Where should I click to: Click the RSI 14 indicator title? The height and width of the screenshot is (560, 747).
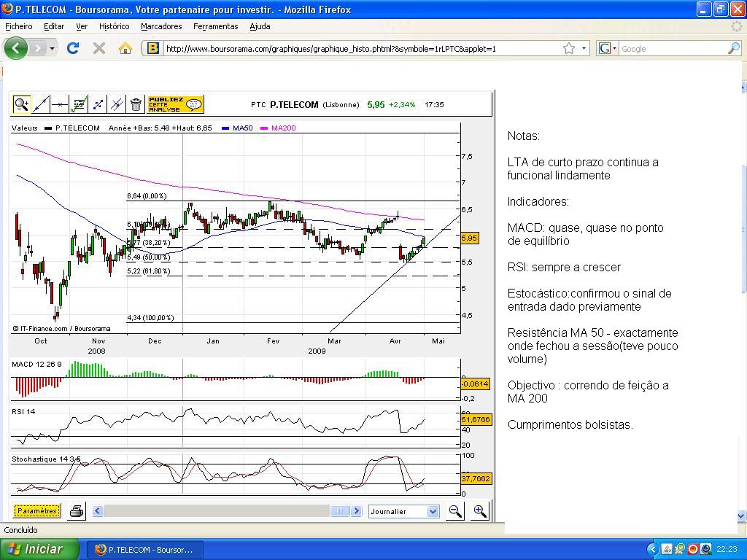(23, 411)
